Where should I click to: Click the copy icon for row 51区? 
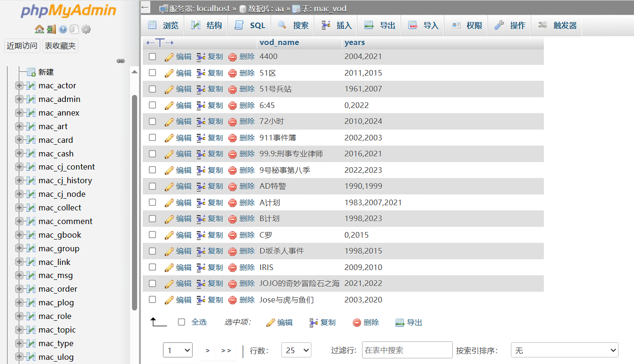tap(201, 73)
